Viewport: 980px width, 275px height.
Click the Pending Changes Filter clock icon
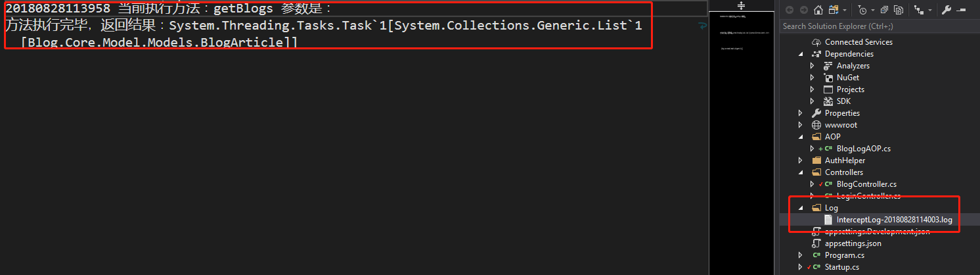861,10
